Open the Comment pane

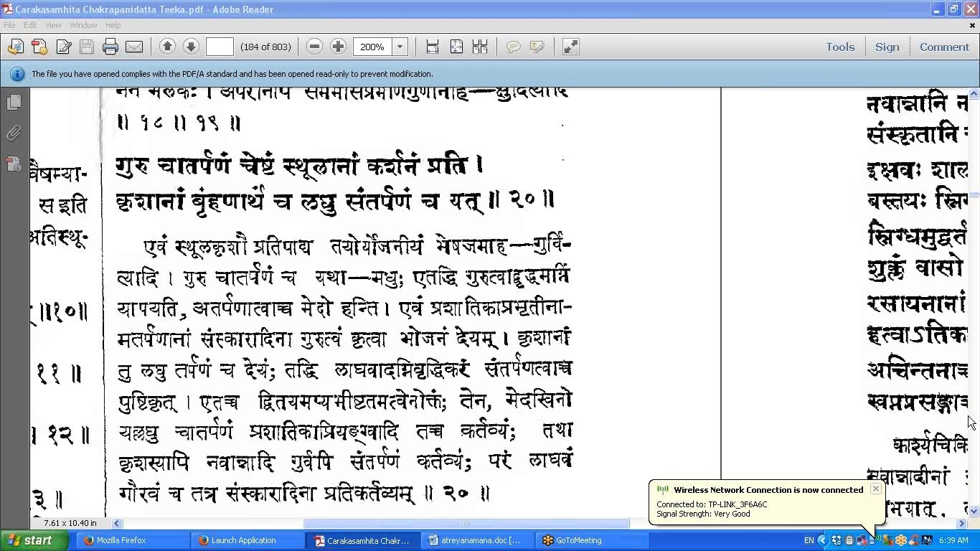pyautogui.click(x=943, y=47)
